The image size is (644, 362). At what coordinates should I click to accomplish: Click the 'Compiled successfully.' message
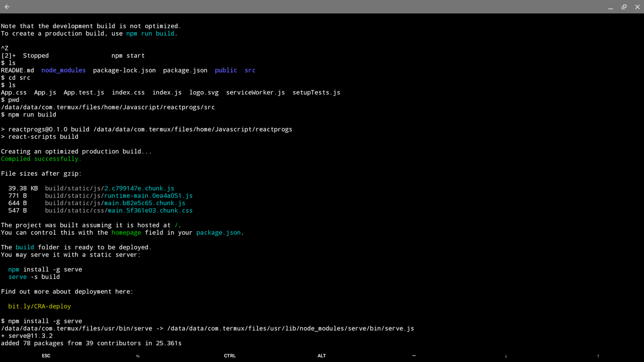click(41, 159)
